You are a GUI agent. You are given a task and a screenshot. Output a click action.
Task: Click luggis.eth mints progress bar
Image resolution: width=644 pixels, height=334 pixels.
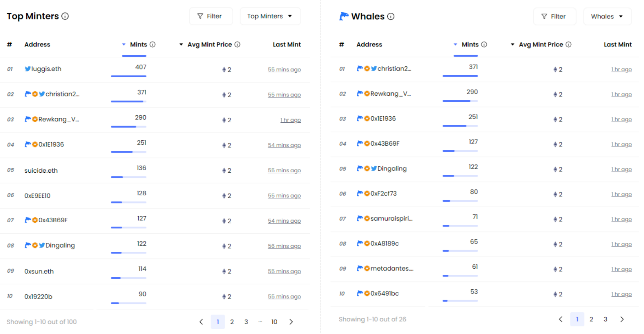click(x=128, y=76)
